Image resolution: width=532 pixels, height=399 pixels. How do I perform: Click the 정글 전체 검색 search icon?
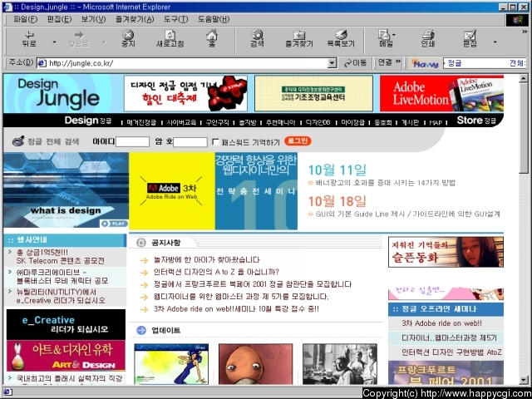point(18,140)
